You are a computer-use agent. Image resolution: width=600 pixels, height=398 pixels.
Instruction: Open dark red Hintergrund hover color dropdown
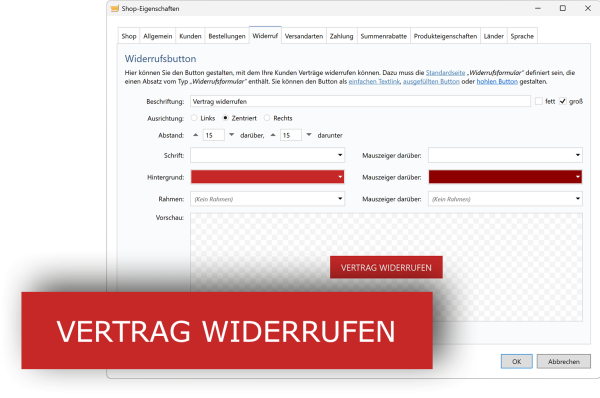(505, 177)
